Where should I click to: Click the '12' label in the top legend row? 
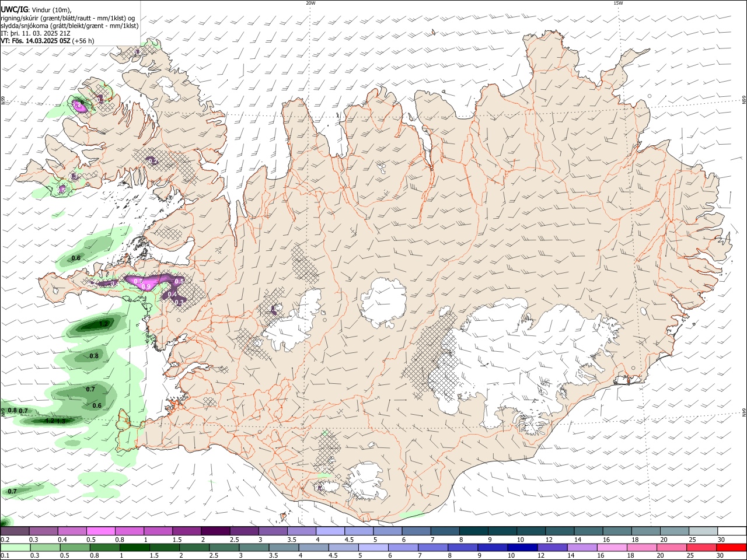tap(549, 540)
